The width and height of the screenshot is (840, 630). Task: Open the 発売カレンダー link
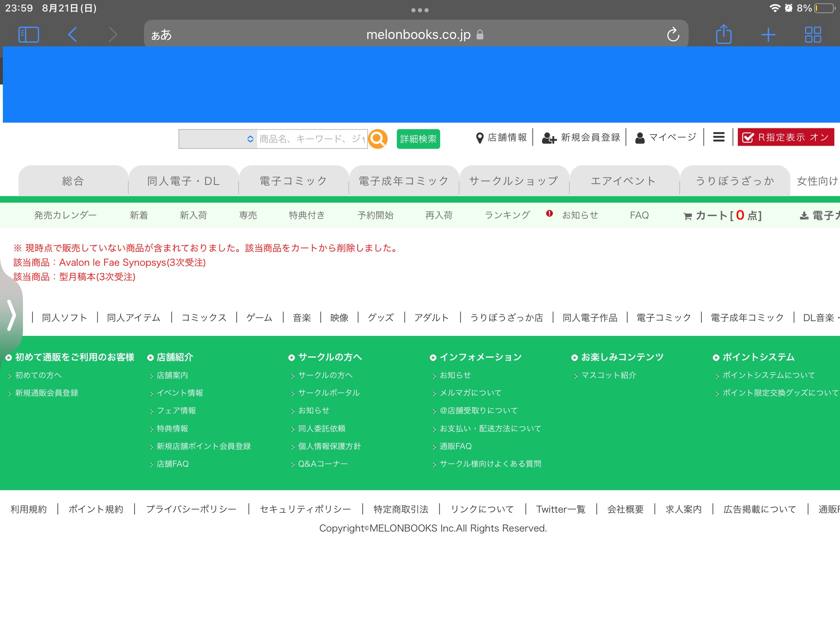tap(65, 215)
